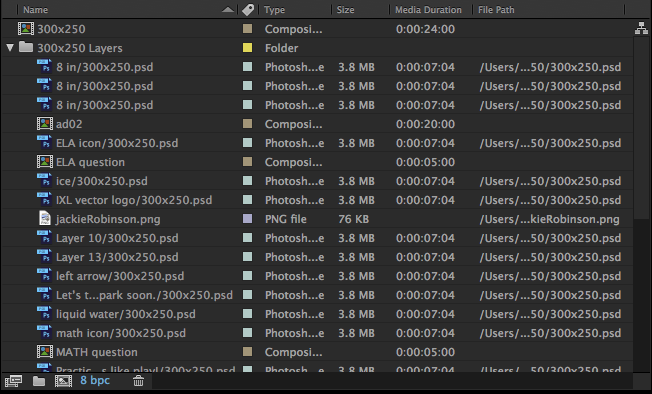
Task: Change aqua label of ice/300x250.psd
Action: [x=247, y=180]
